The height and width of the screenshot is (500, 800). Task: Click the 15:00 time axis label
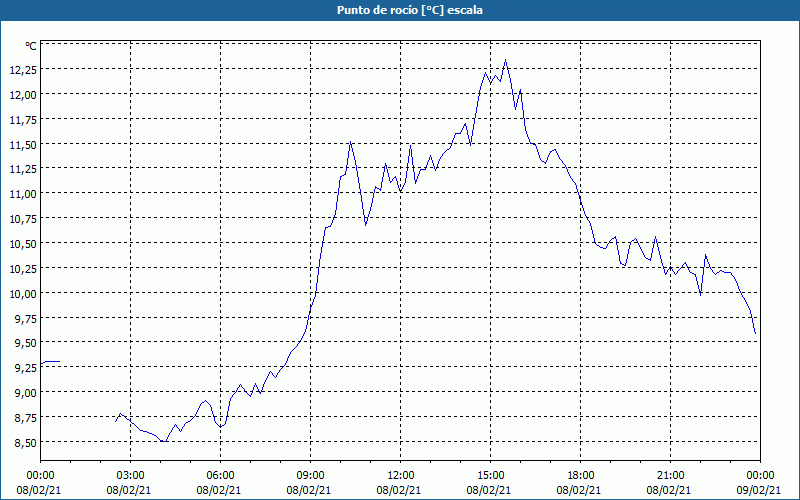point(490,476)
